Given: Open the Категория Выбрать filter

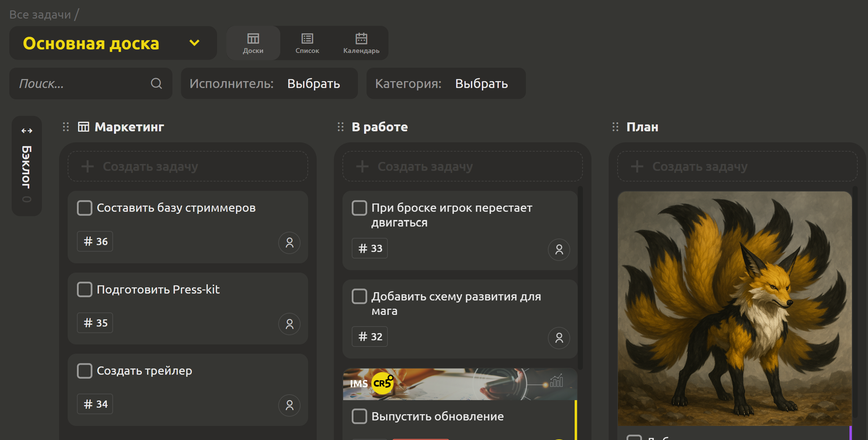Looking at the screenshot, I should coord(446,84).
